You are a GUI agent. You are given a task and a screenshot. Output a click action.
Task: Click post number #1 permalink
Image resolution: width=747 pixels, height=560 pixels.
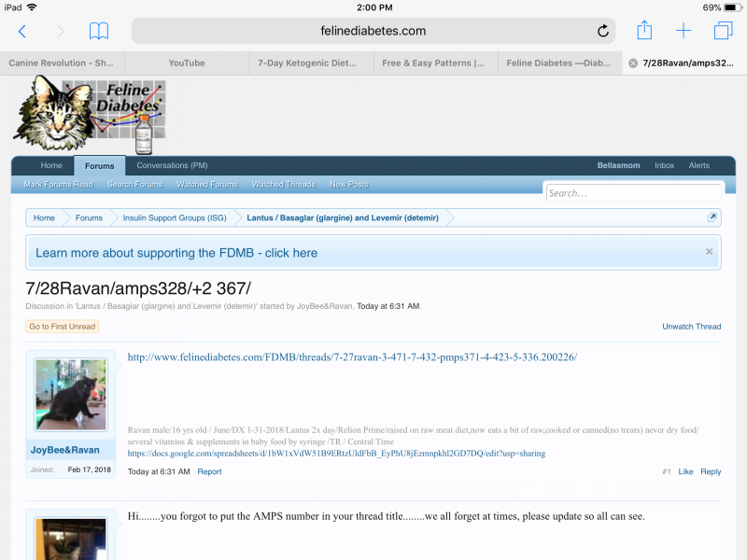[666, 471]
